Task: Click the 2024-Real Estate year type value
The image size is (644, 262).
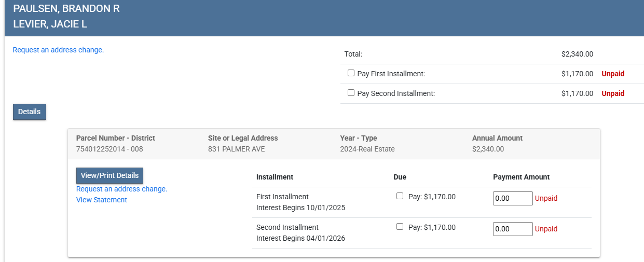Action: (x=367, y=149)
